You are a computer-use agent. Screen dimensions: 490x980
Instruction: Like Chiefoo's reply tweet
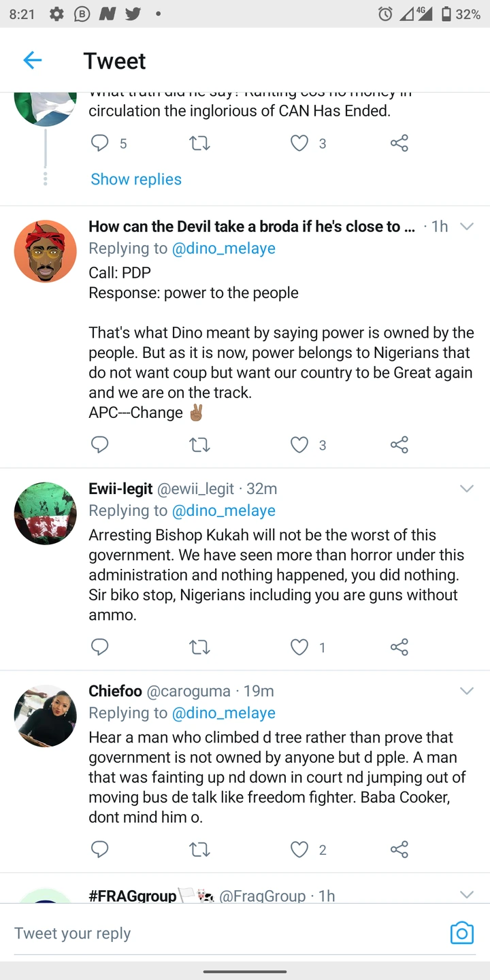point(299,849)
